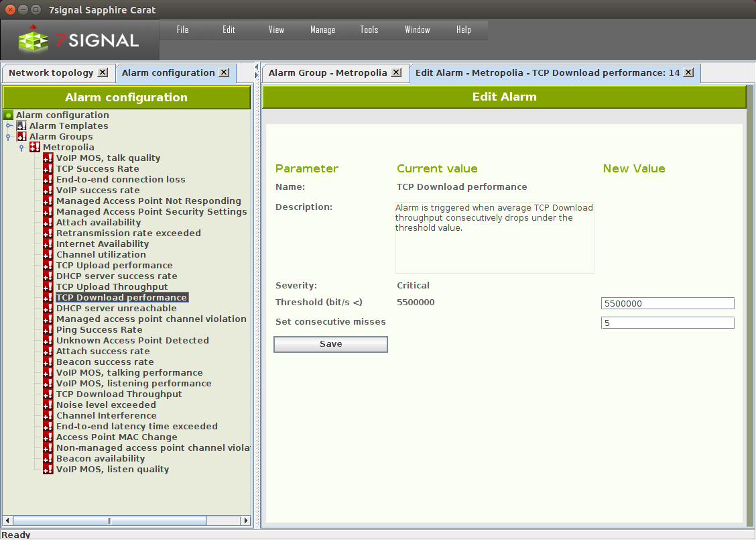This screenshot has height=540, width=756.
Task: Click alarm icon beside Noise level exceeded
Action: point(48,405)
